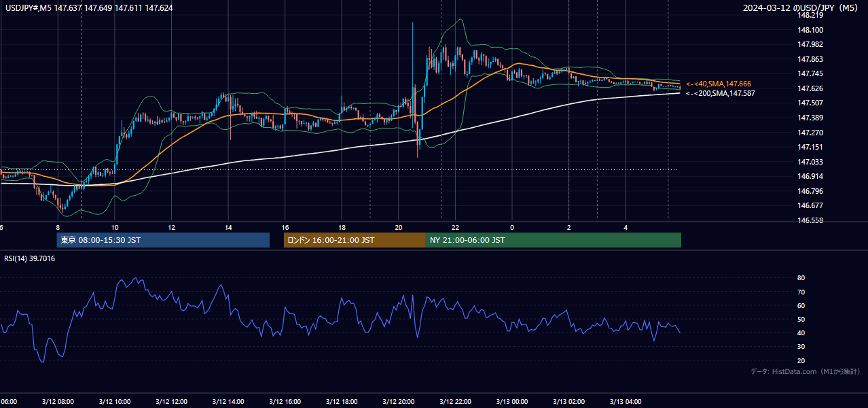The image size is (868, 408).
Task: Click the 3/12 16:00 date label
Action: coord(285,401)
